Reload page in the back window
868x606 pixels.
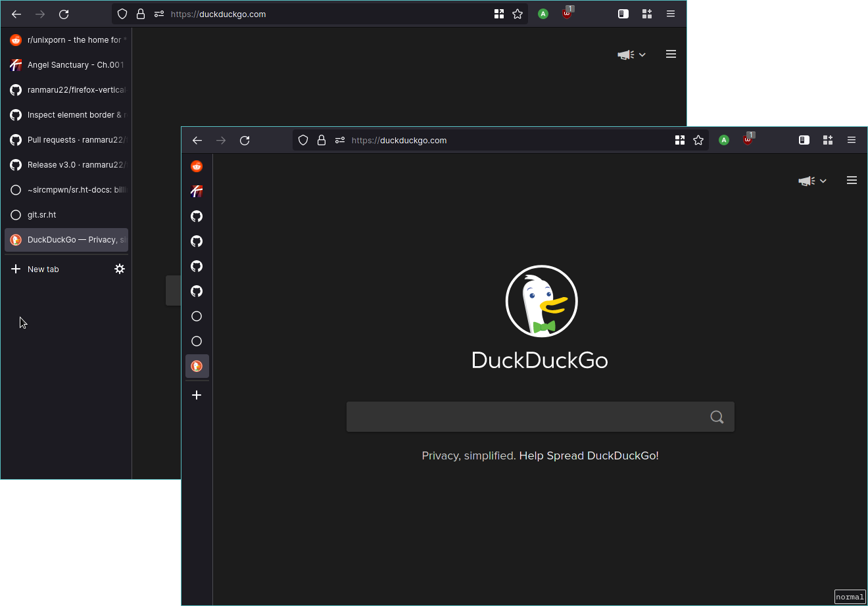pos(64,14)
